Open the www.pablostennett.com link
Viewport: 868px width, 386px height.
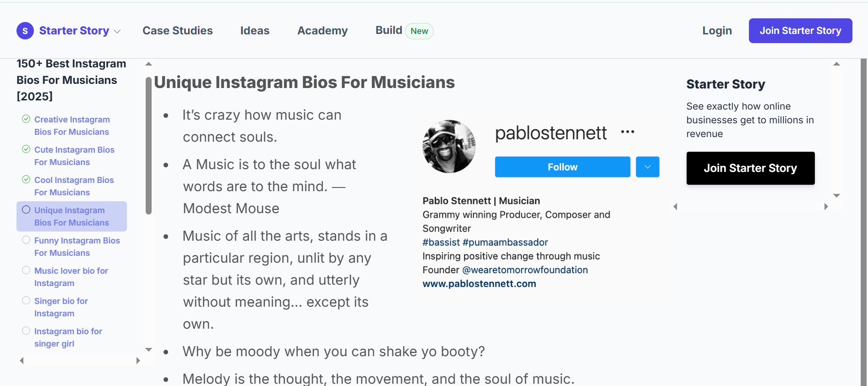[479, 283]
